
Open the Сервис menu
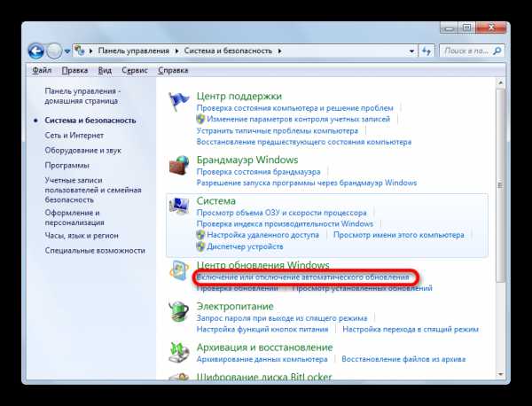[x=135, y=70]
